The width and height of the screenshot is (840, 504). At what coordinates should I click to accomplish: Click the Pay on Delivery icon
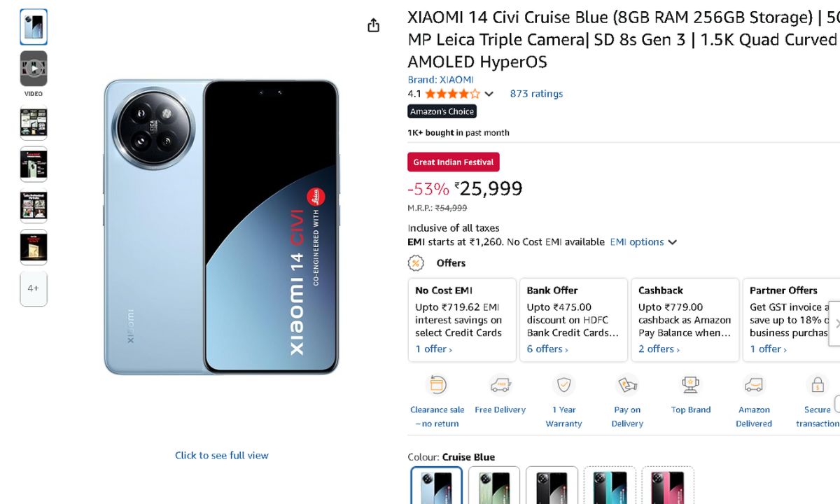click(x=627, y=385)
